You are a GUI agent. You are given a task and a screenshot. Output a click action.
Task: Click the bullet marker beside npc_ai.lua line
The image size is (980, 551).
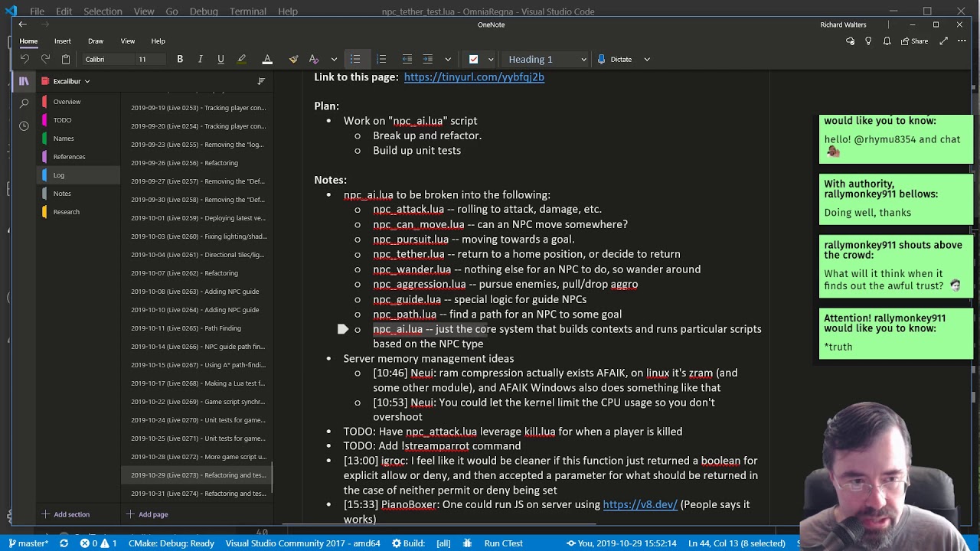pos(358,330)
